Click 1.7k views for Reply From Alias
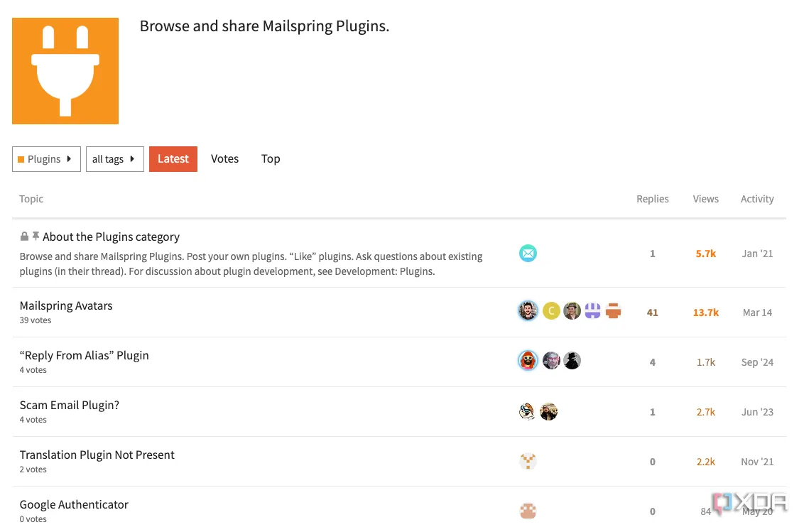This screenshot has width=804, height=532. pyautogui.click(x=705, y=362)
